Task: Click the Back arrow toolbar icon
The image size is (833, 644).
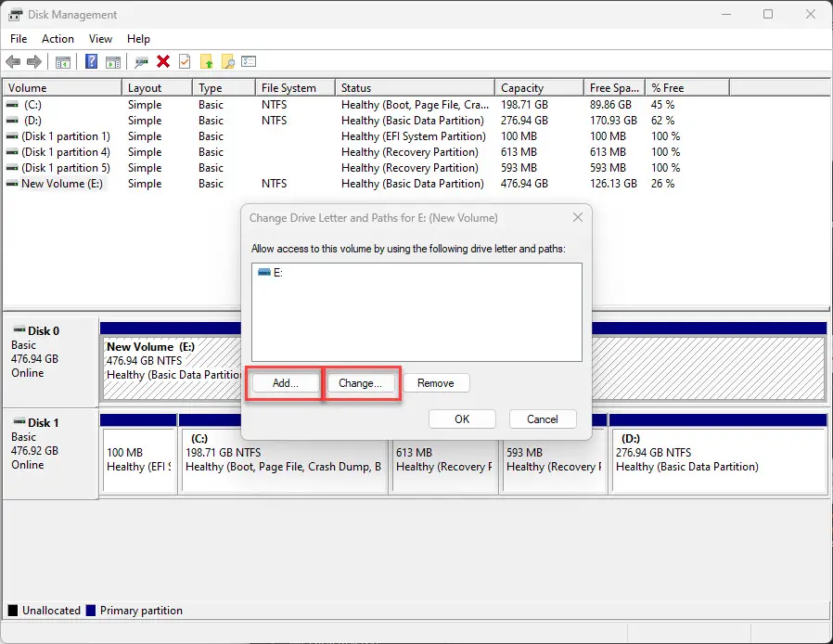Action: [13, 62]
